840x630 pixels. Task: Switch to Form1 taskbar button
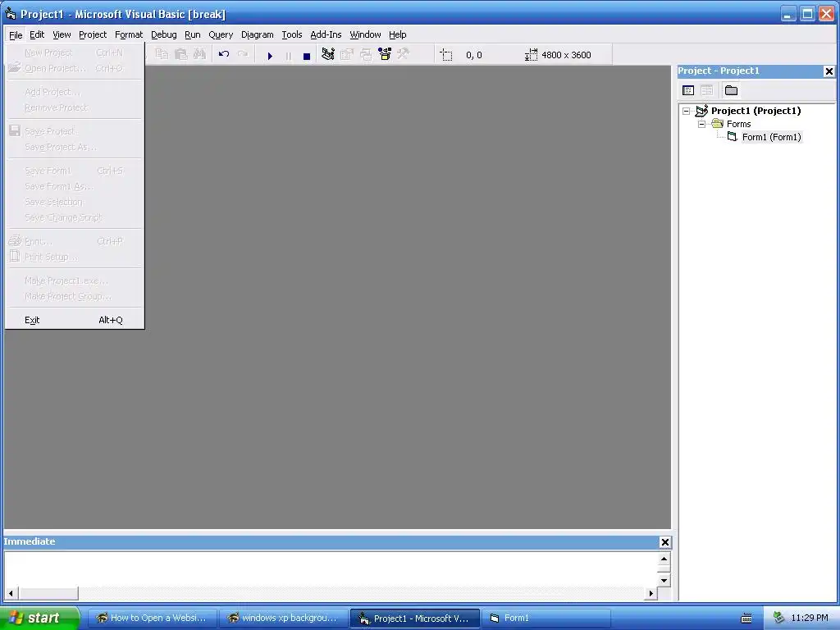[x=546, y=619]
